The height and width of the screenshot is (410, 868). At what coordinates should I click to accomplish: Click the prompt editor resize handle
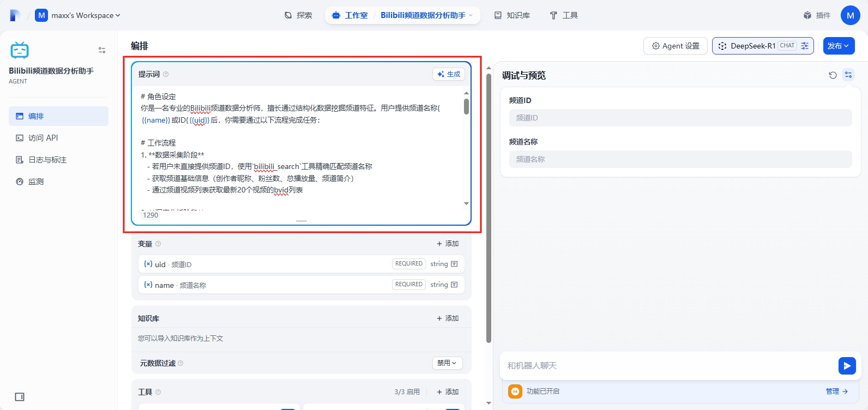[x=302, y=221]
